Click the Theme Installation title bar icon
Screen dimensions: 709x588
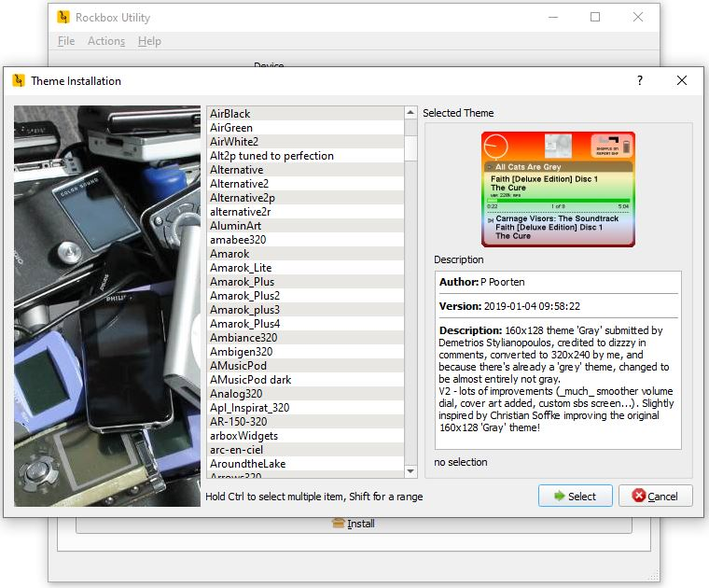(x=18, y=81)
